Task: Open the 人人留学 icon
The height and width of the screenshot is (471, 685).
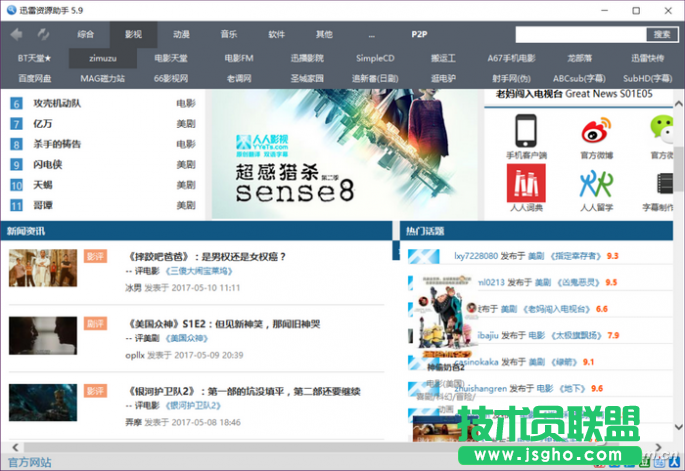Action: tap(596, 184)
